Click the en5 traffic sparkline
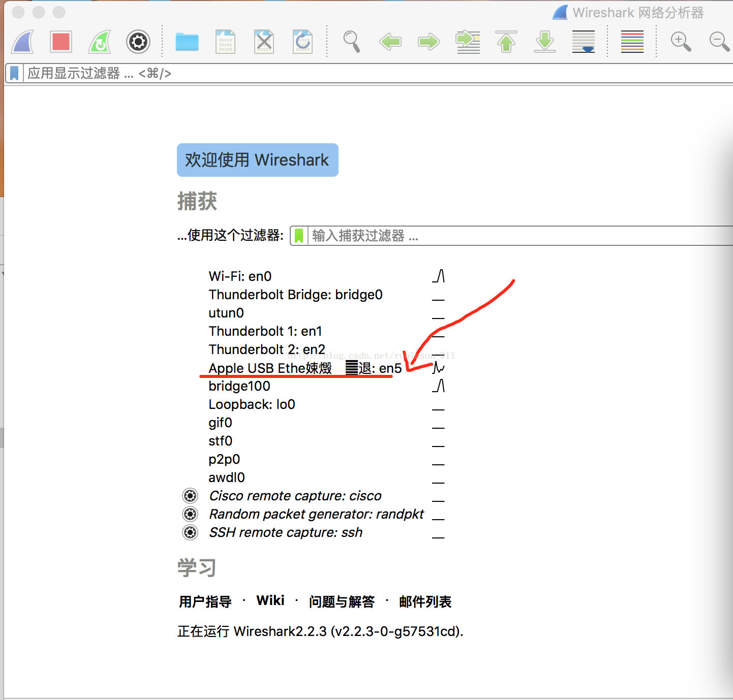Image resolution: width=733 pixels, height=700 pixels. click(438, 368)
